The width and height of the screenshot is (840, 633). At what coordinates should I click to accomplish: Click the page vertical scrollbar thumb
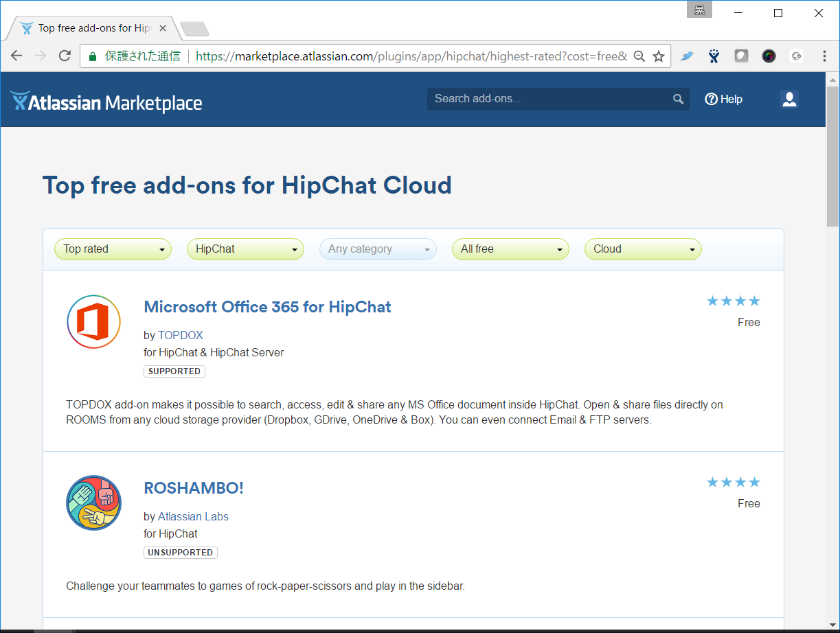pyautogui.click(x=832, y=157)
